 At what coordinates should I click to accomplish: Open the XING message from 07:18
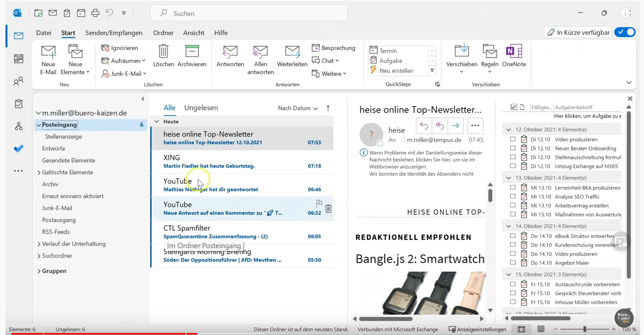click(x=242, y=161)
